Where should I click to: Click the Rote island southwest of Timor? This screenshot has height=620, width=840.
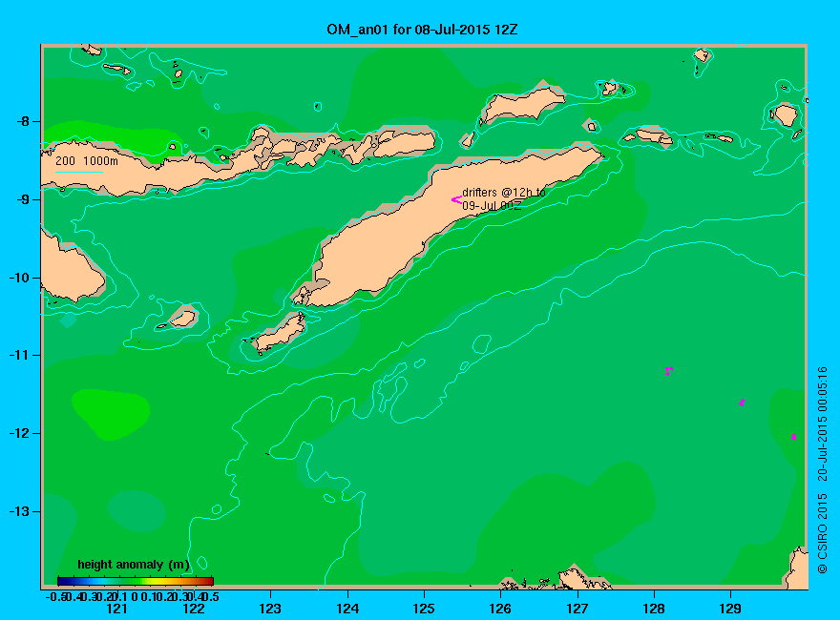281,333
